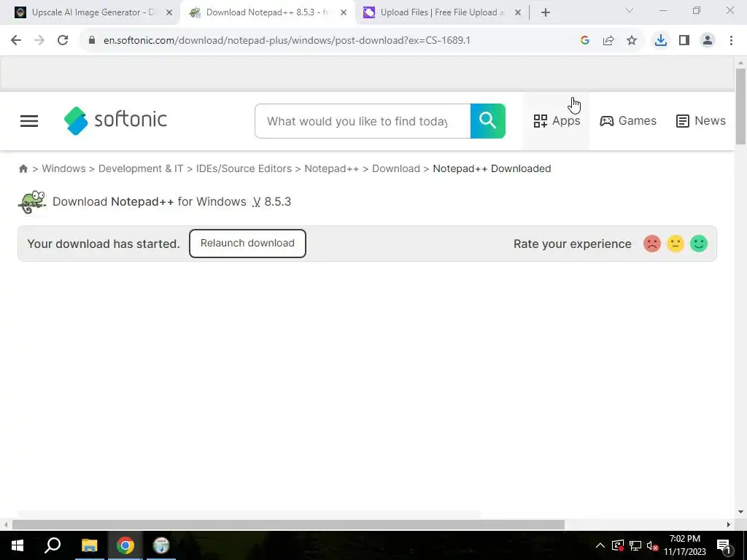Open the Games section
This screenshot has width=747, height=560.
tap(628, 121)
